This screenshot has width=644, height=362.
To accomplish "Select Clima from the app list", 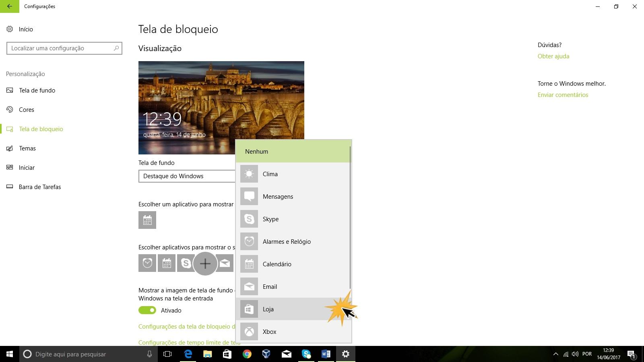I will [293, 174].
